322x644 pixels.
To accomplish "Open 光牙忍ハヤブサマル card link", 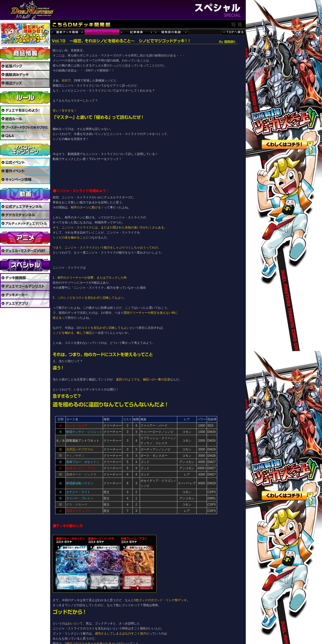I will tap(80, 449).
